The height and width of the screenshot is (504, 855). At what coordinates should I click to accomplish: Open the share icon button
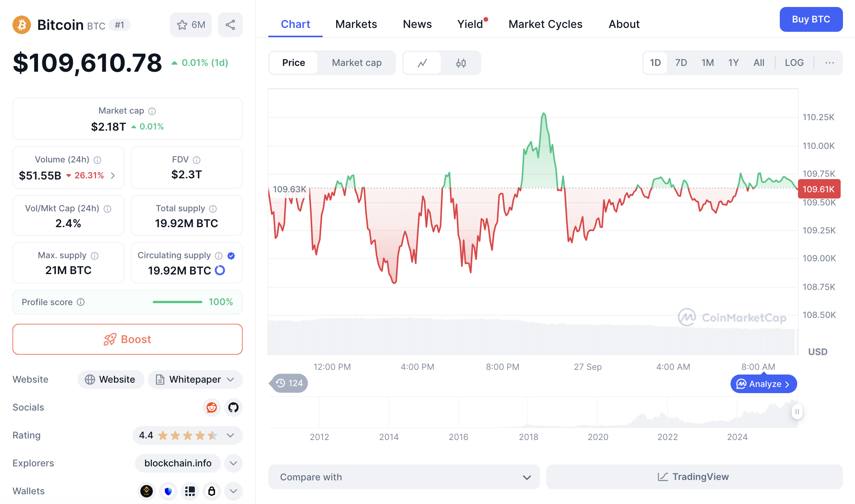click(x=230, y=25)
